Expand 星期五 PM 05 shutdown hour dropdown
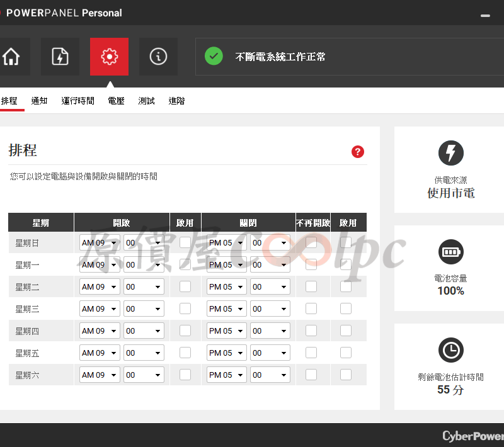 227,353
